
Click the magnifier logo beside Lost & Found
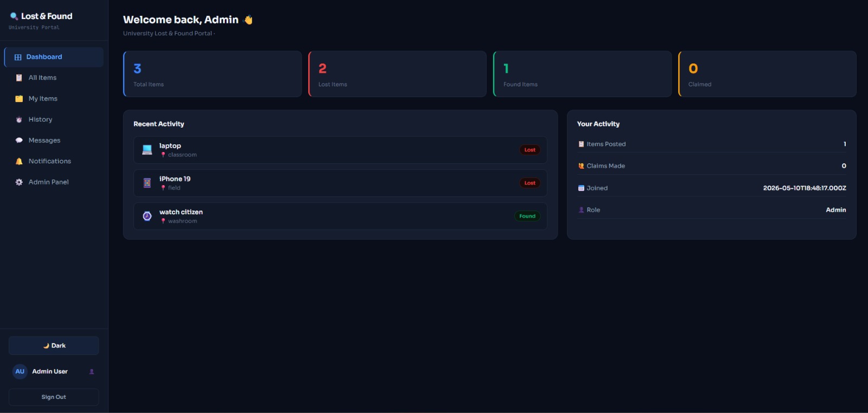[x=14, y=16]
